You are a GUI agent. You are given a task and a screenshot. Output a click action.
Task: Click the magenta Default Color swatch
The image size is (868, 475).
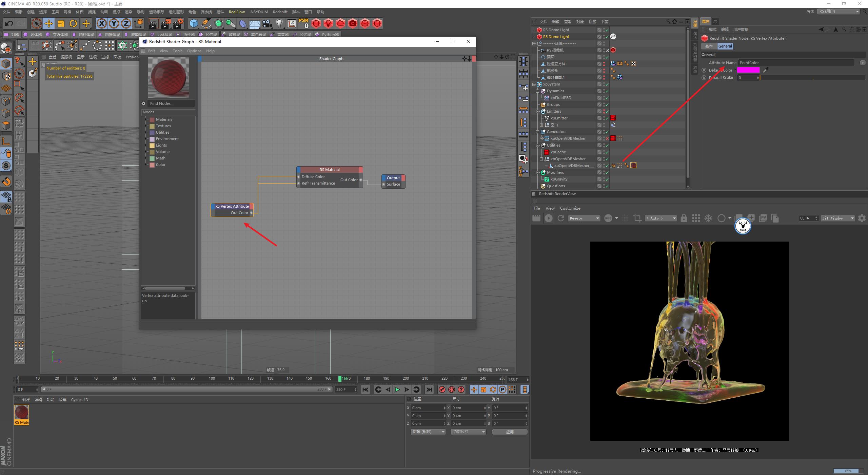[748, 70]
